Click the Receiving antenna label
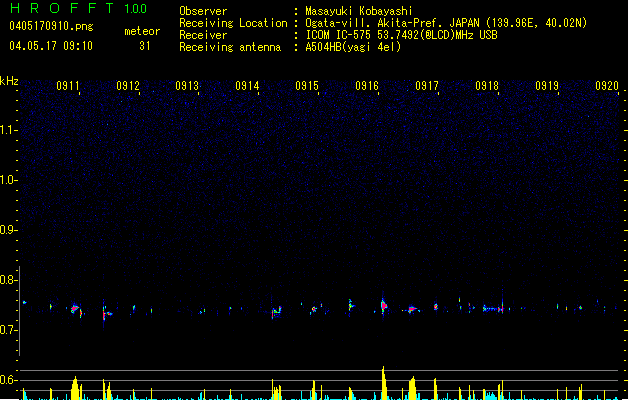629x400 pixels. point(230,47)
